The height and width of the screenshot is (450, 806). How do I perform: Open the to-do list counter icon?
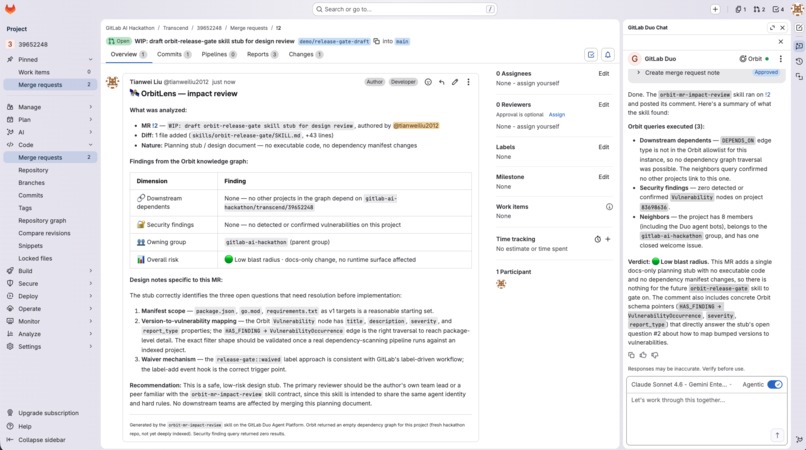[778, 9]
